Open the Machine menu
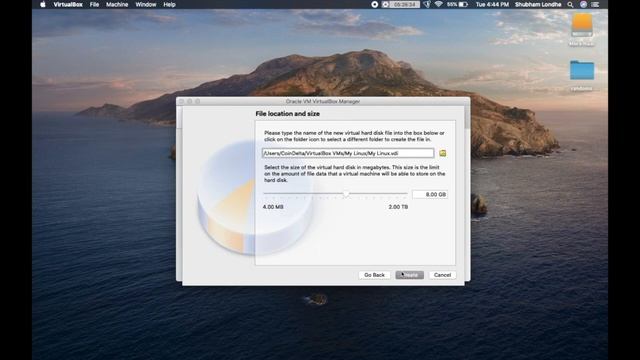The height and width of the screenshot is (360, 640). 117,4
